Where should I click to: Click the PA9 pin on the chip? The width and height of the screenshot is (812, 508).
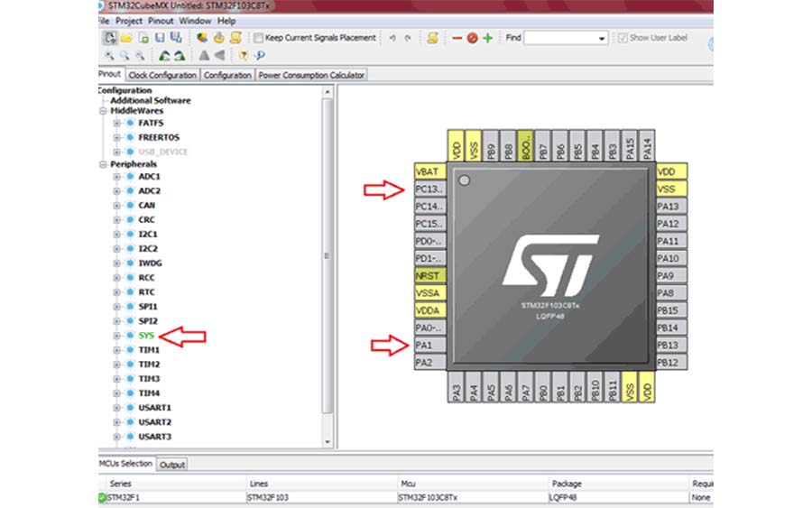point(671,276)
